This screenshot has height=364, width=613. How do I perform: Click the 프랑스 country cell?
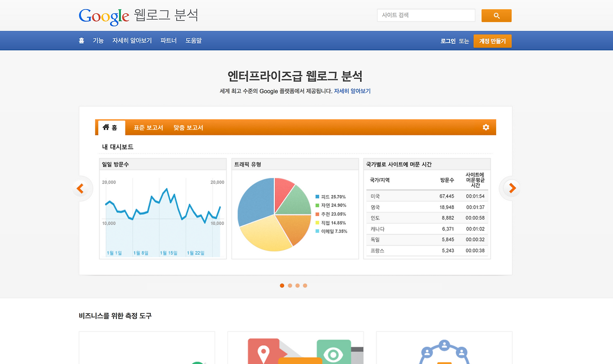click(x=377, y=251)
